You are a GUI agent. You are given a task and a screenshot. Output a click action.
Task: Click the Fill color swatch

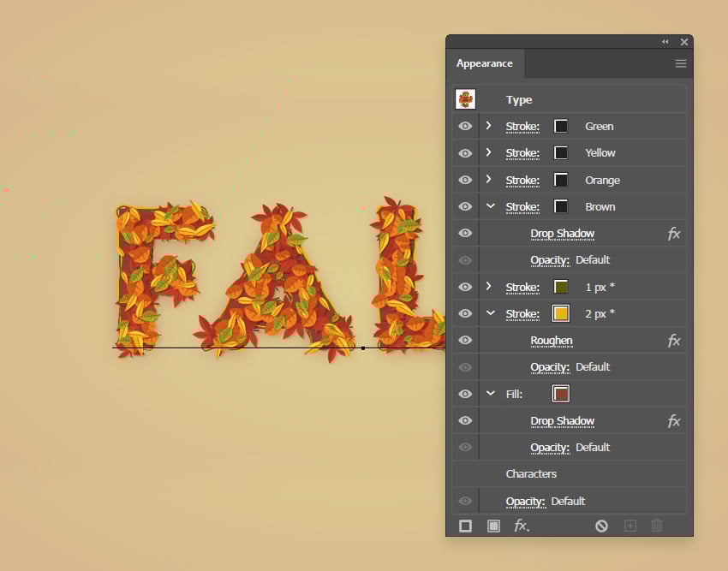click(x=561, y=393)
